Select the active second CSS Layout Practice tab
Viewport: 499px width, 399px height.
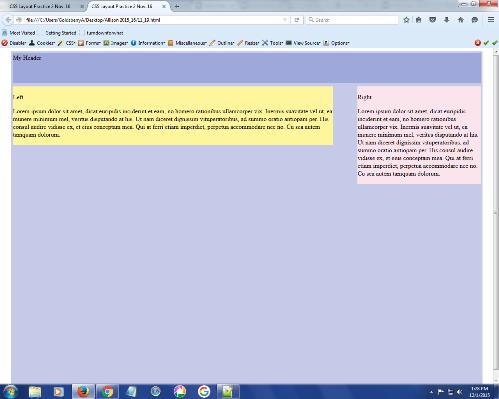[x=127, y=6]
